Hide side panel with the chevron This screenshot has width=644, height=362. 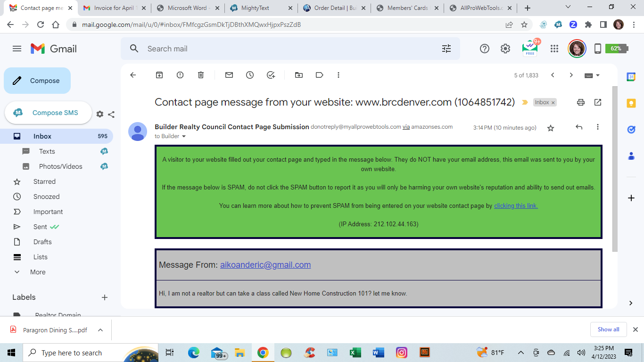pos(631,303)
